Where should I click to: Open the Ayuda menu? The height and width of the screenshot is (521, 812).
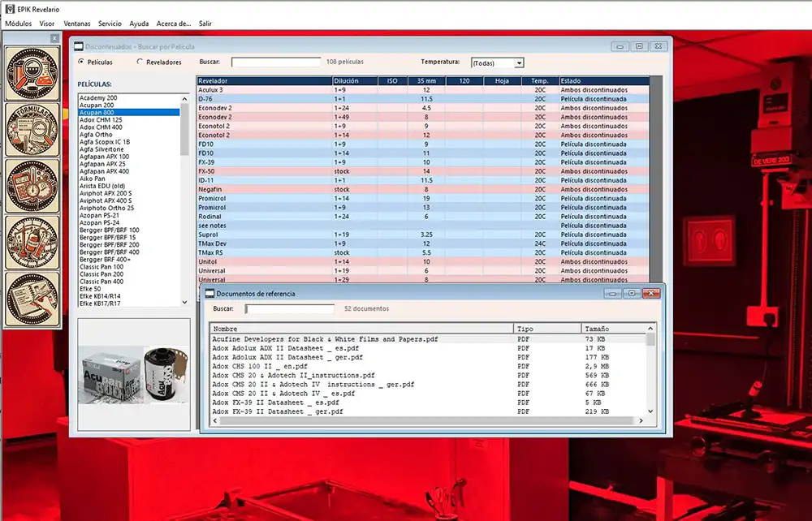coord(139,24)
